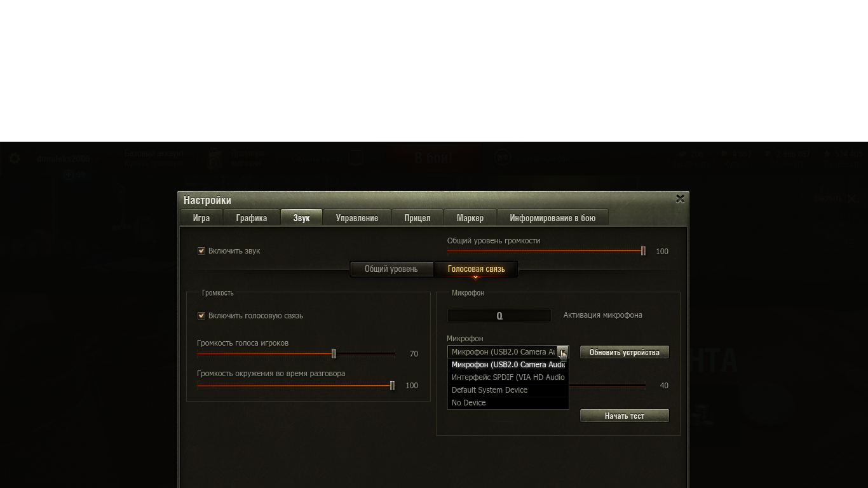
Task: Click the microphone sensitivity slider showing 40
Action: coord(607,385)
